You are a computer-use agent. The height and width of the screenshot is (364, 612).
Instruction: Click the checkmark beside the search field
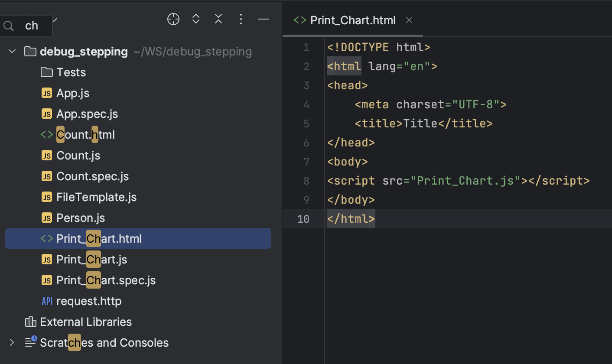(55, 19)
